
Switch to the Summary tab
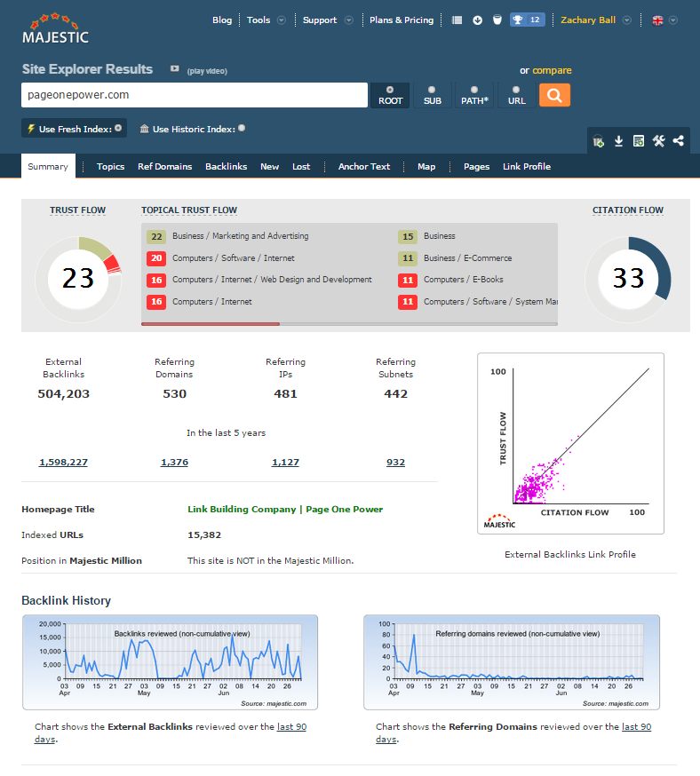click(x=48, y=166)
